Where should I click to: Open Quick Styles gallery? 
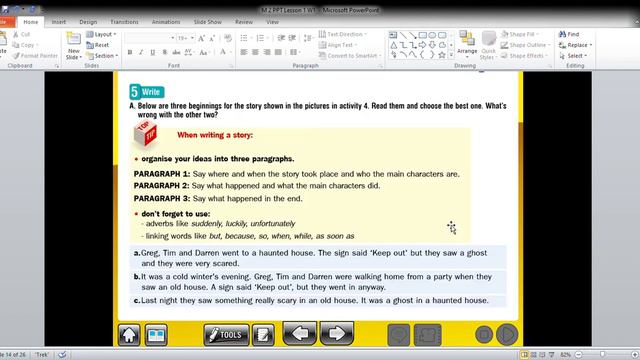click(488, 46)
